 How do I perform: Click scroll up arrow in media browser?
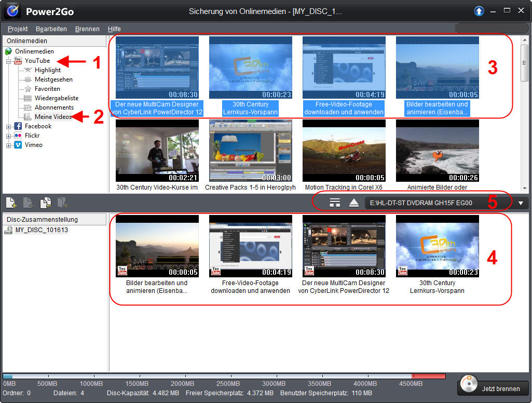[x=525, y=39]
